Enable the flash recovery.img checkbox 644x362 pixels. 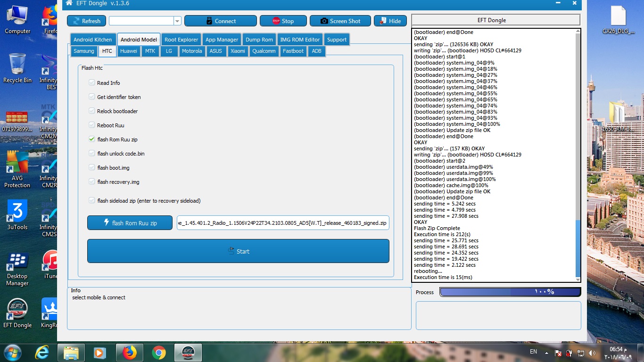(92, 182)
